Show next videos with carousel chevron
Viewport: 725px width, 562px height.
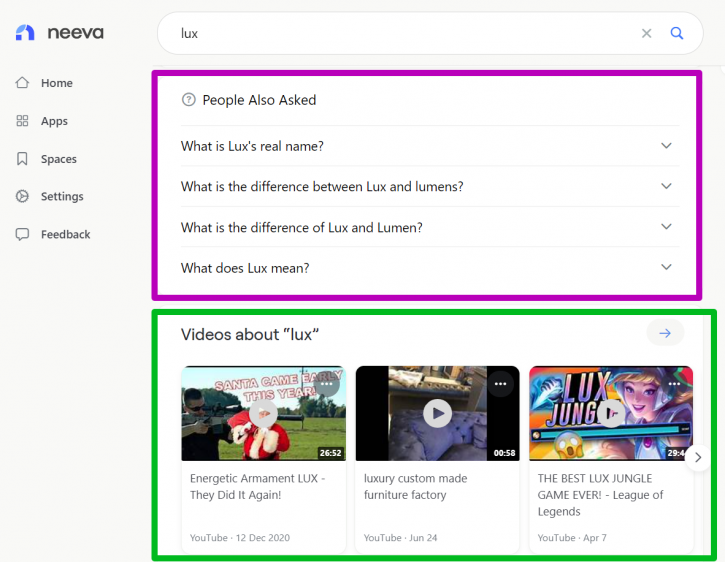(x=698, y=457)
